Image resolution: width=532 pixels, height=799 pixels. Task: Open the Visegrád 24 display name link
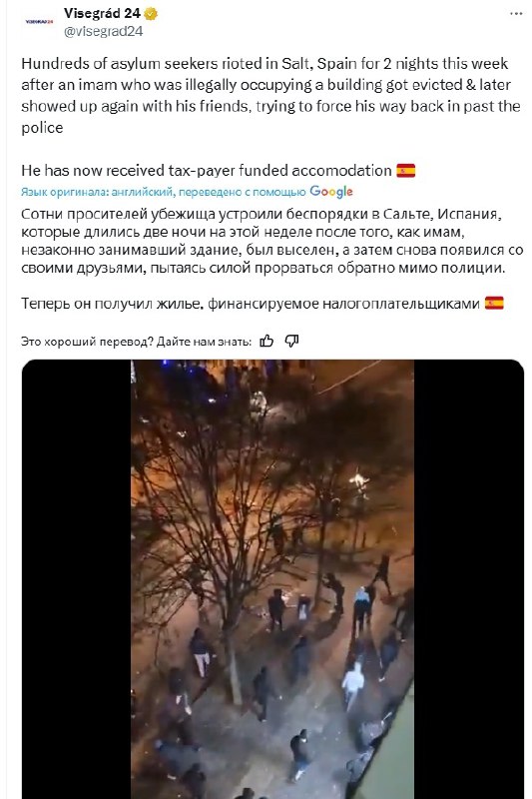pos(103,14)
